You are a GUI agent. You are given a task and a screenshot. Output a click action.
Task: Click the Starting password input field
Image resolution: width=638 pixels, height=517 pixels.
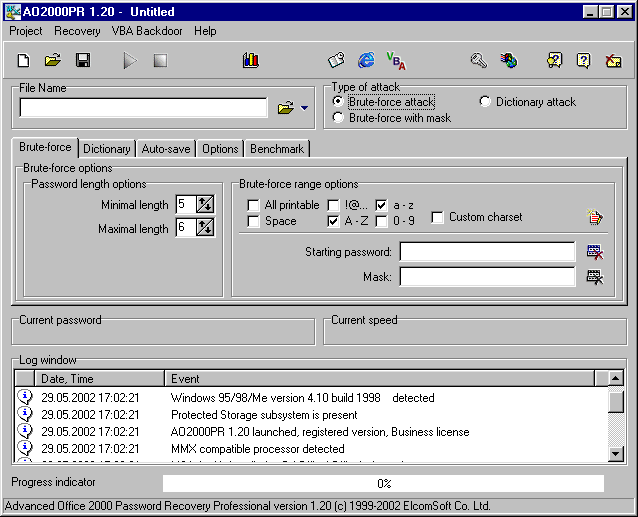tap(487, 252)
